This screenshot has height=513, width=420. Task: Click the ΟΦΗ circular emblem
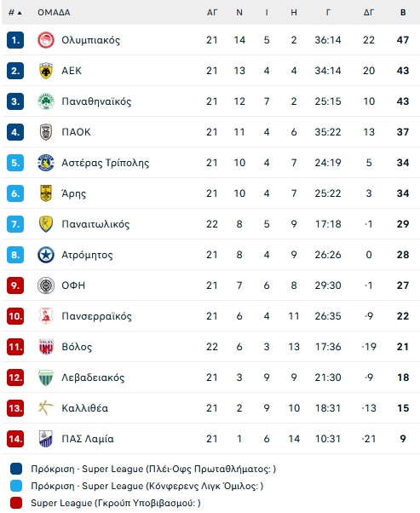click(46, 285)
